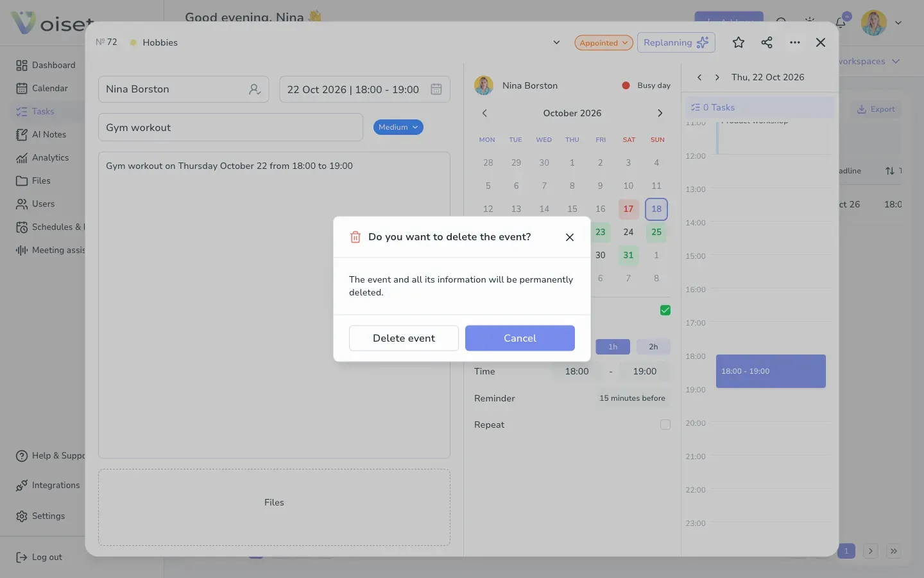Select October 18 in the mini calendar
This screenshot has width=924, height=578.
coord(656,209)
